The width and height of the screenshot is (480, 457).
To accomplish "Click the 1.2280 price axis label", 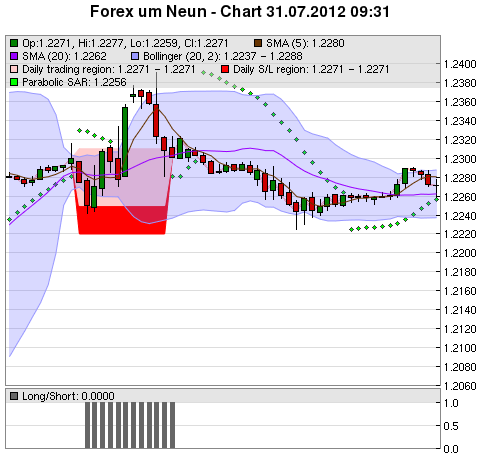I will coord(460,178).
